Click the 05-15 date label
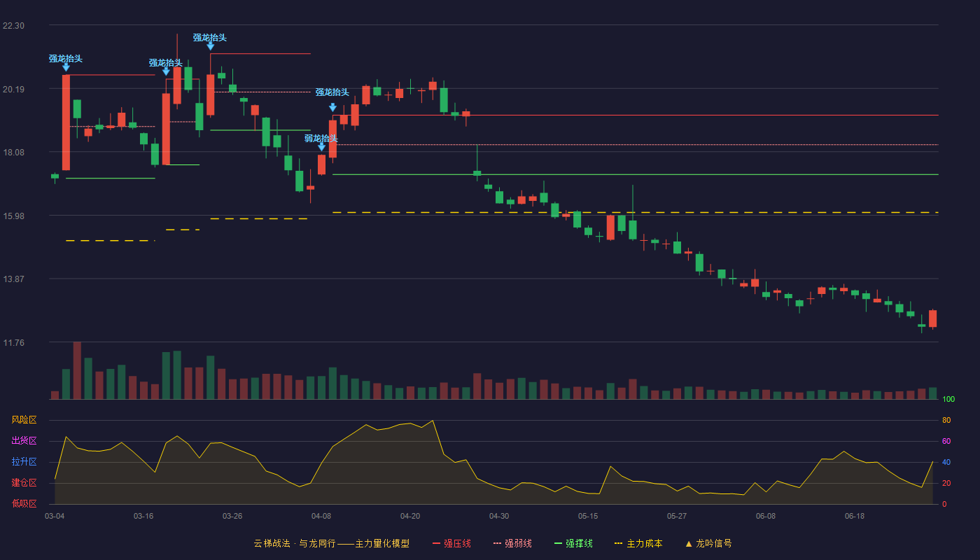The image size is (980, 560). click(588, 516)
